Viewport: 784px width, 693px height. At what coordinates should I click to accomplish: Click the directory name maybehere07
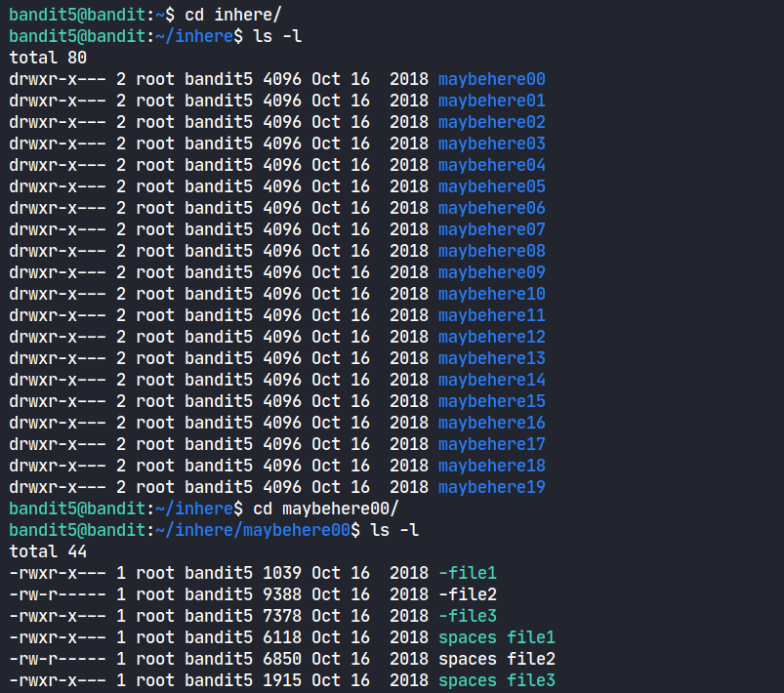[491, 229]
